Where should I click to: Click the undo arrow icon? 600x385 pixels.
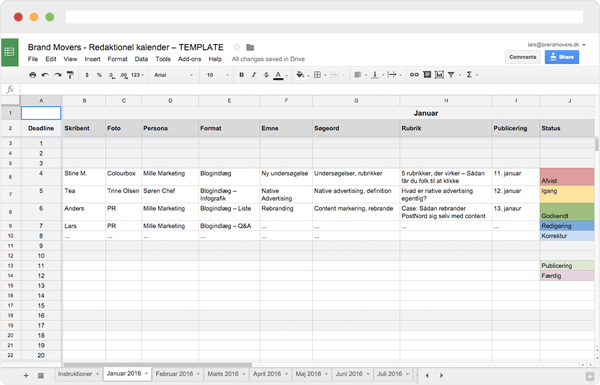(45, 75)
